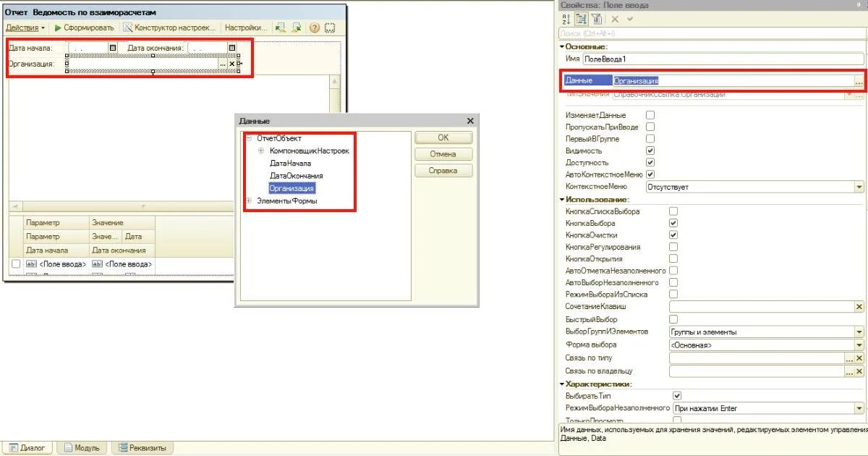Open КонтекстноеМеню dropdown

[859, 187]
